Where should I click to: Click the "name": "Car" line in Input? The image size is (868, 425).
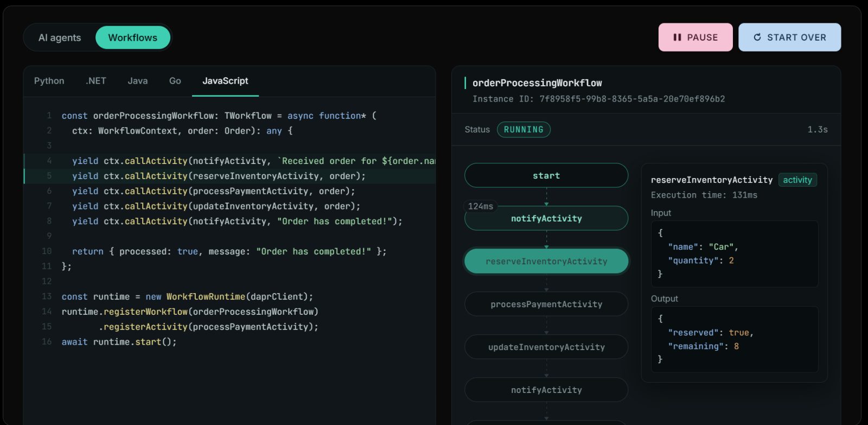click(x=703, y=246)
